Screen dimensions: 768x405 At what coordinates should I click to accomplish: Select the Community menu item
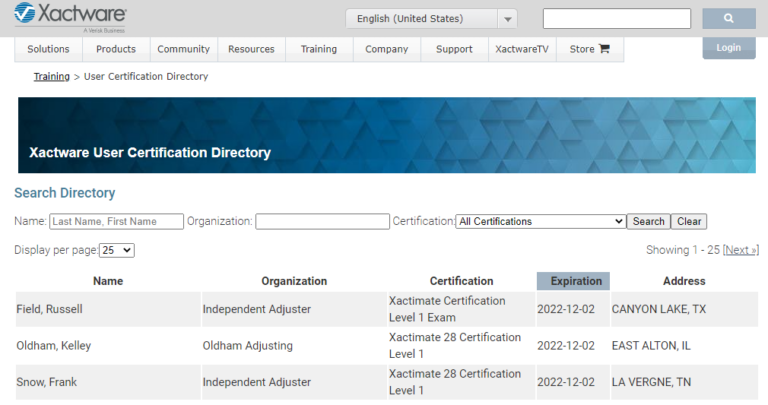(x=183, y=49)
